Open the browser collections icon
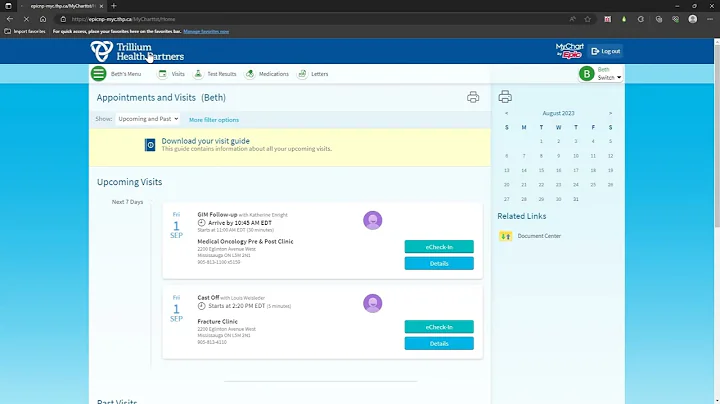720x404 pixels. click(659, 19)
